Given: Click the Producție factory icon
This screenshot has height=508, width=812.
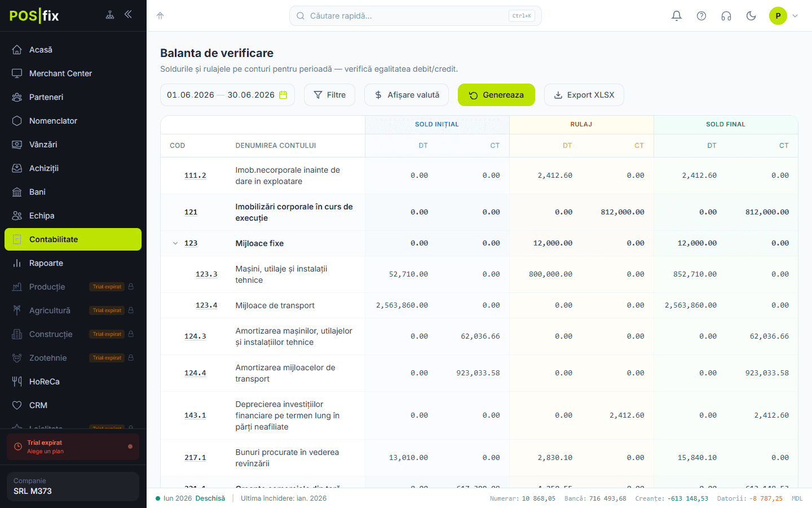Looking at the screenshot, I should 17,287.
